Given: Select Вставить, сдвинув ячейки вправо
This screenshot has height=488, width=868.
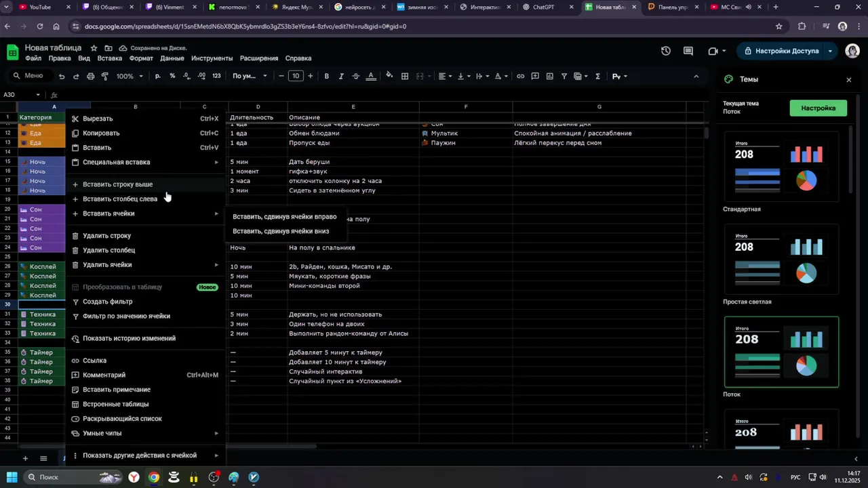Looking at the screenshot, I should pos(285,217).
